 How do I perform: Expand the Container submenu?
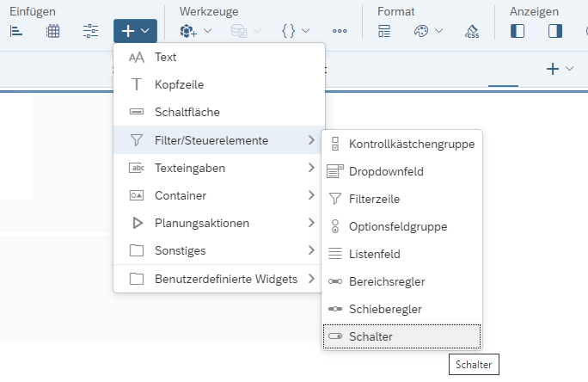click(219, 195)
